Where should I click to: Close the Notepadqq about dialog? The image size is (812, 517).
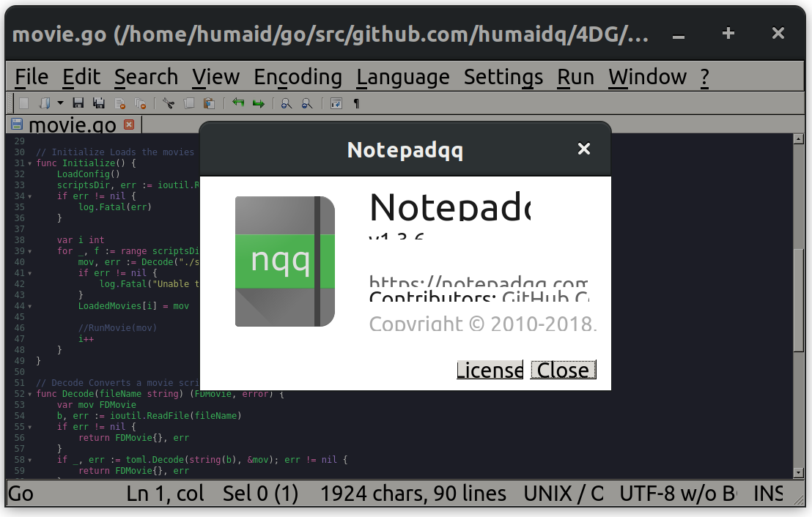563,370
